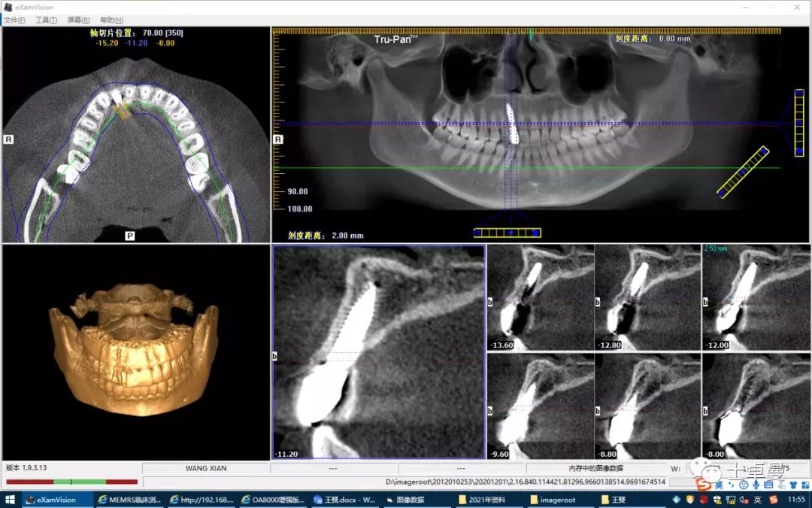Click the horizontal yellow bar below the panoramic

pyautogui.click(x=507, y=233)
